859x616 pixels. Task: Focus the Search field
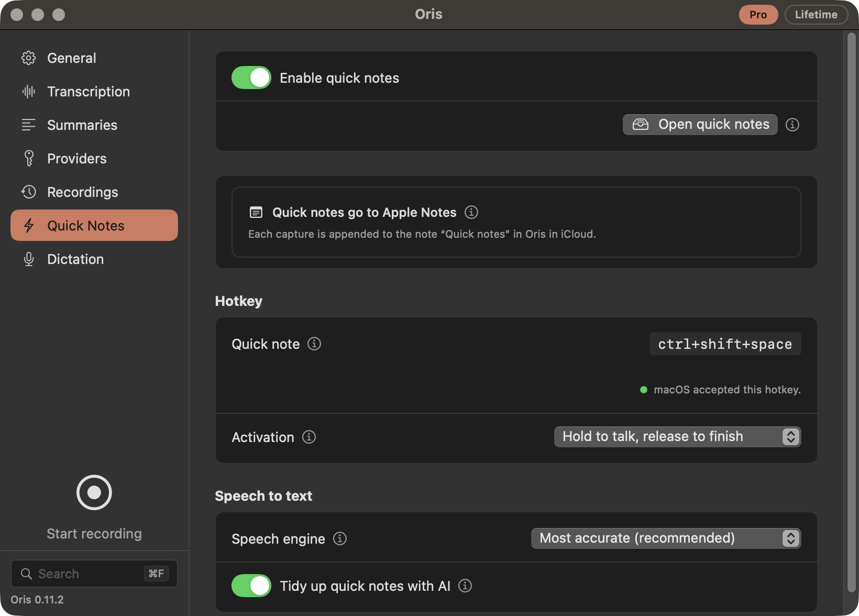(94, 574)
